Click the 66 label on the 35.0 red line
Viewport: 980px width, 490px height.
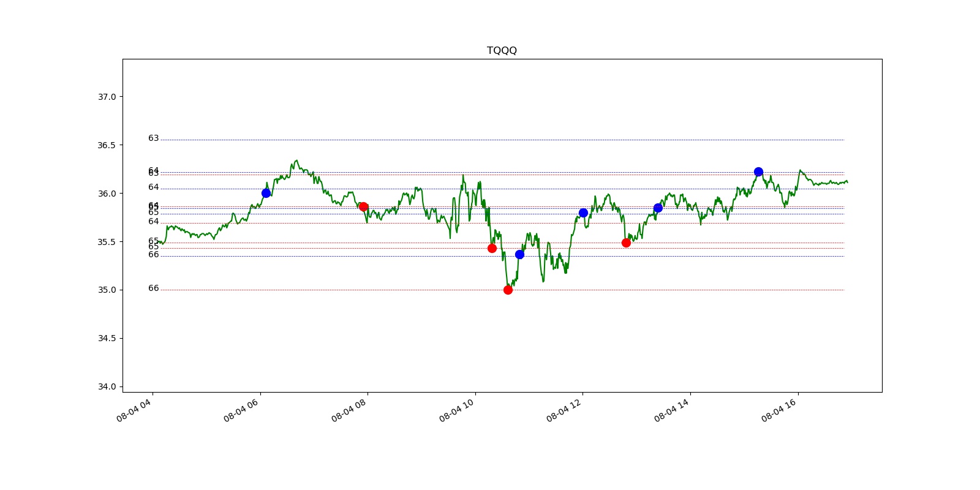coord(153,288)
